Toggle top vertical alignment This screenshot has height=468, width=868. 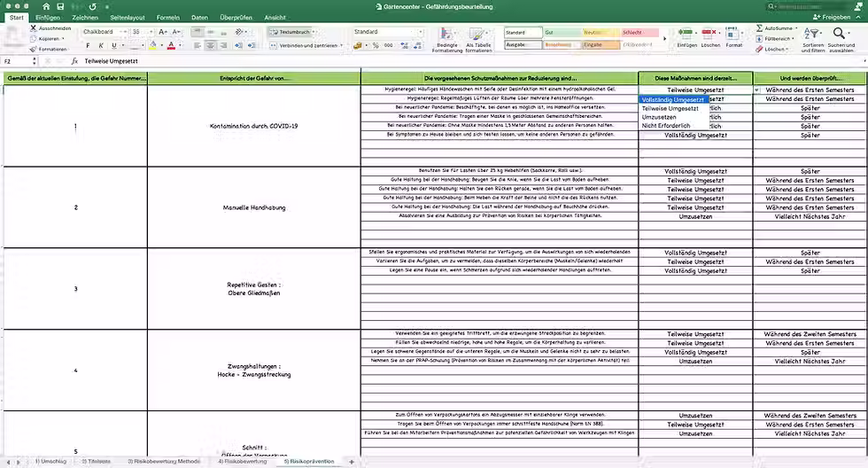coord(198,32)
